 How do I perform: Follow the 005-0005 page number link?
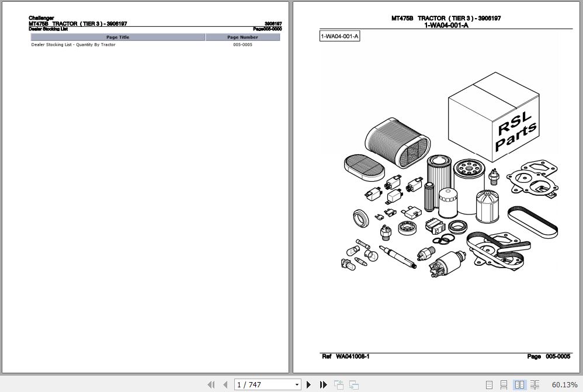point(242,44)
